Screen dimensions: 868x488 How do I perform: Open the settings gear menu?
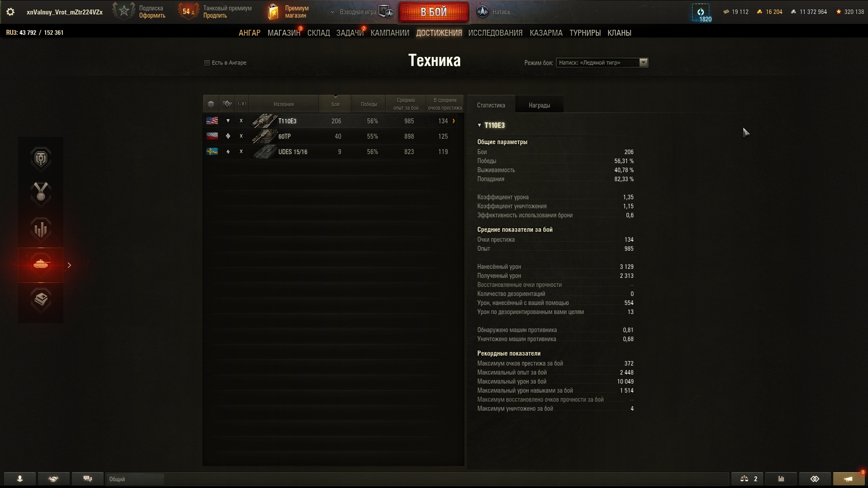click(x=10, y=12)
